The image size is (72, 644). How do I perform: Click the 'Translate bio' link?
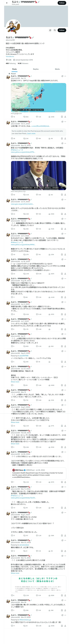click(10, 56)
